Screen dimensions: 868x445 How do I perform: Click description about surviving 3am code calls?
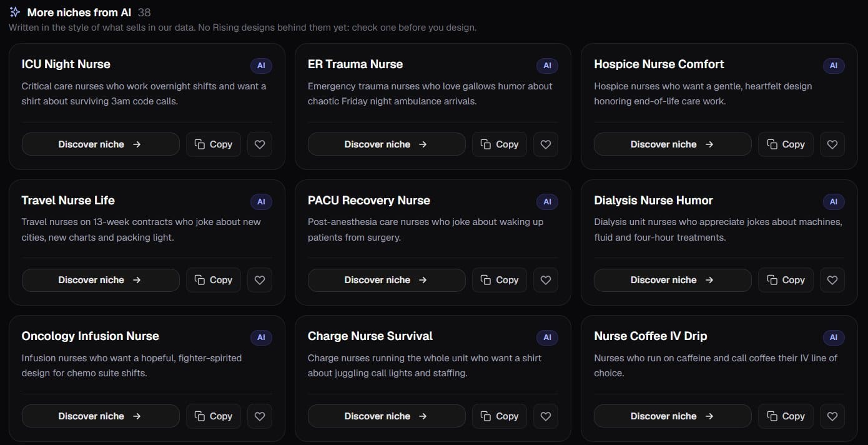pos(144,94)
